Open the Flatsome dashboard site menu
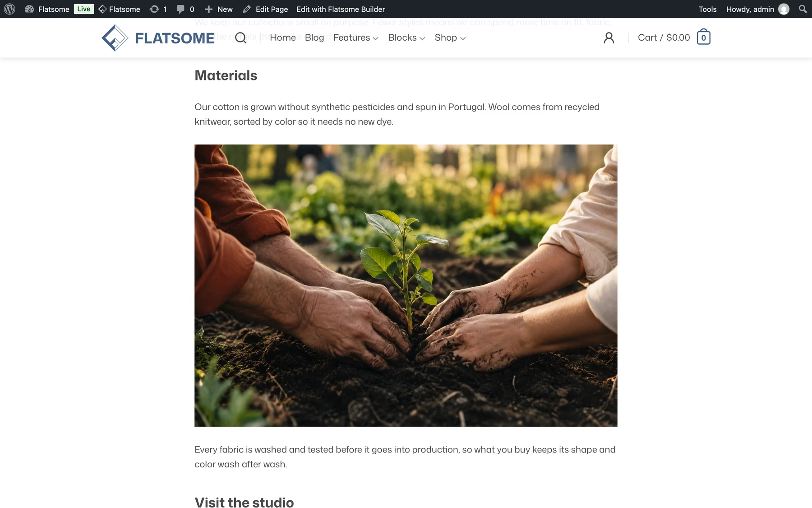The height and width of the screenshot is (508, 812). pyautogui.click(x=47, y=9)
